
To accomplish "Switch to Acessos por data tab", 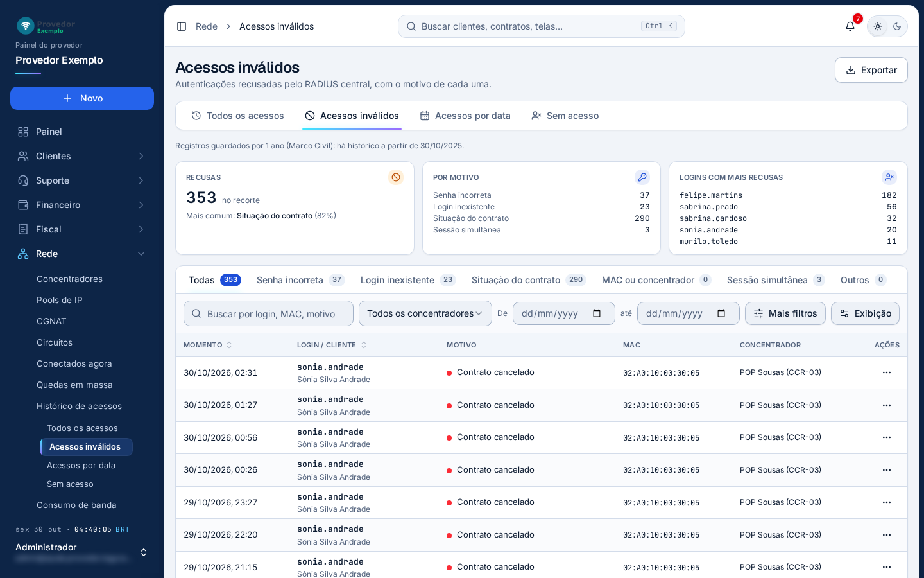I will click(465, 116).
